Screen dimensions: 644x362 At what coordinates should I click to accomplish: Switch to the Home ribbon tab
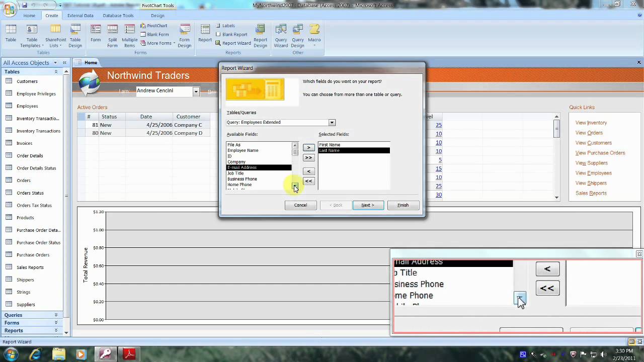(29, 16)
